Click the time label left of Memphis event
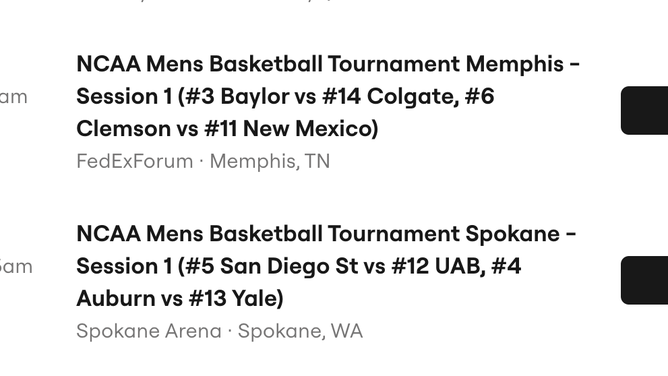The height and width of the screenshot is (376, 668). (14, 97)
